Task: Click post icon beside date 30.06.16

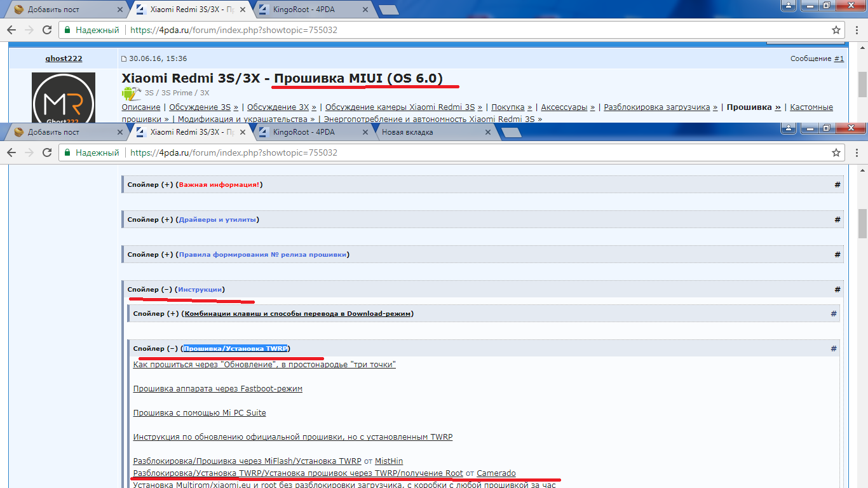Action: [124, 58]
